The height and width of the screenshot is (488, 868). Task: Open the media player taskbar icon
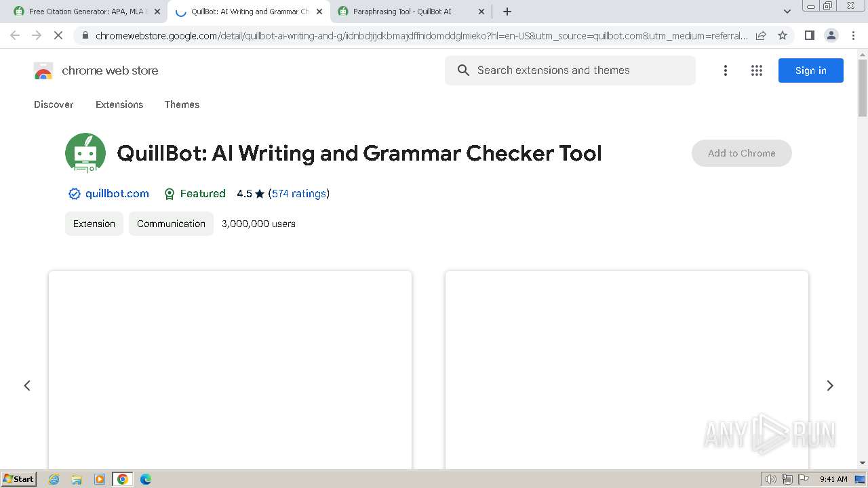[x=100, y=479]
